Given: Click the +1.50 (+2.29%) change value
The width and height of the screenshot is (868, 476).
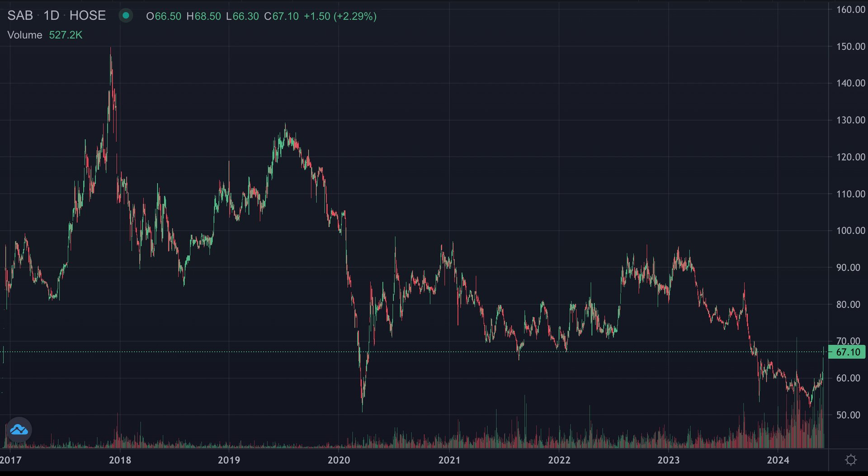Looking at the screenshot, I should pos(340,16).
